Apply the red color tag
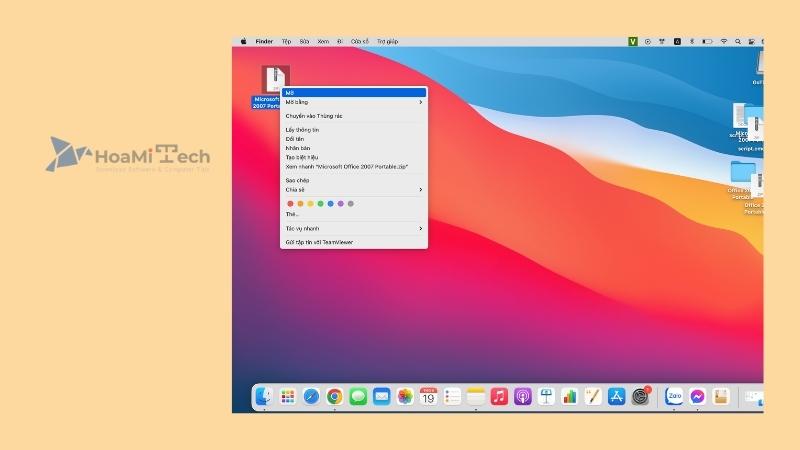This screenshot has width=800, height=450. point(290,203)
